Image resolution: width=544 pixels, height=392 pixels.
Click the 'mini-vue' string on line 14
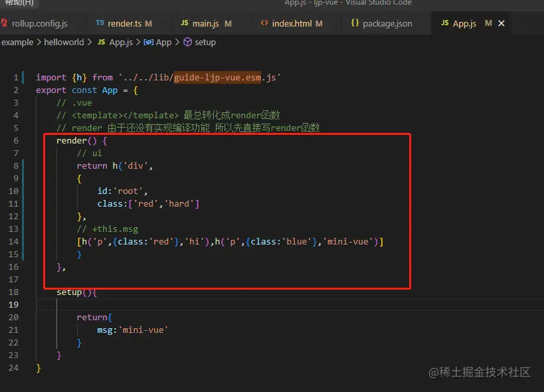point(347,241)
